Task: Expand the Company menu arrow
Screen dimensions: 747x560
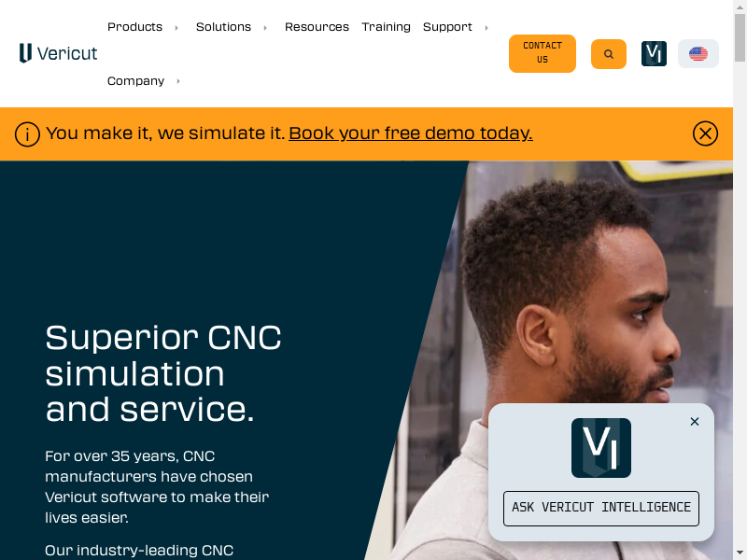Action: click(x=178, y=81)
